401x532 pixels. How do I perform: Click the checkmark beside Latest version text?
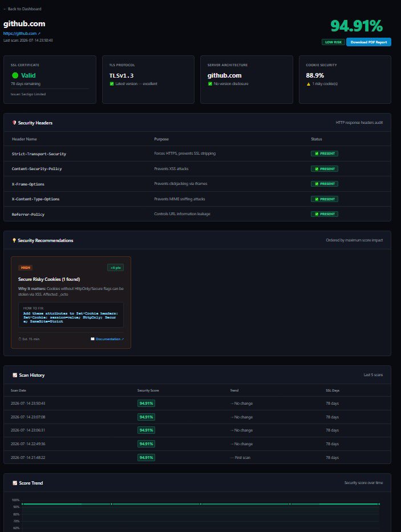click(112, 84)
